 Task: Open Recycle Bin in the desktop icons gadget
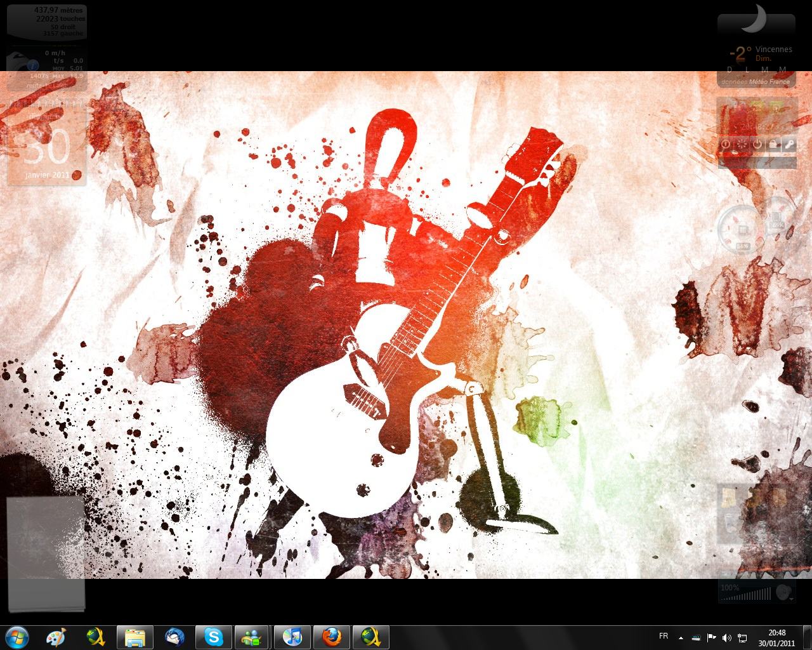point(731,523)
